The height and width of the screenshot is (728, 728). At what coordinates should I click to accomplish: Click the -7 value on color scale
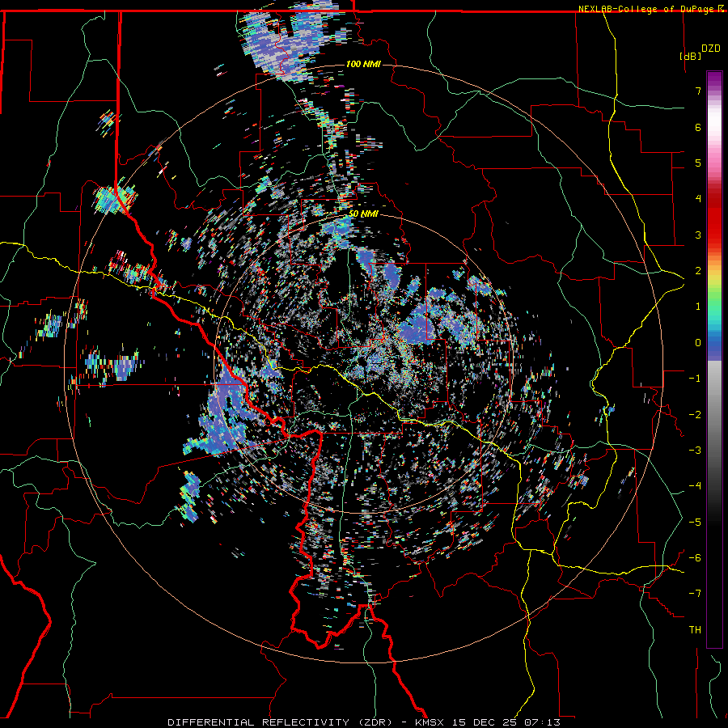pyautogui.click(x=695, y=594)
